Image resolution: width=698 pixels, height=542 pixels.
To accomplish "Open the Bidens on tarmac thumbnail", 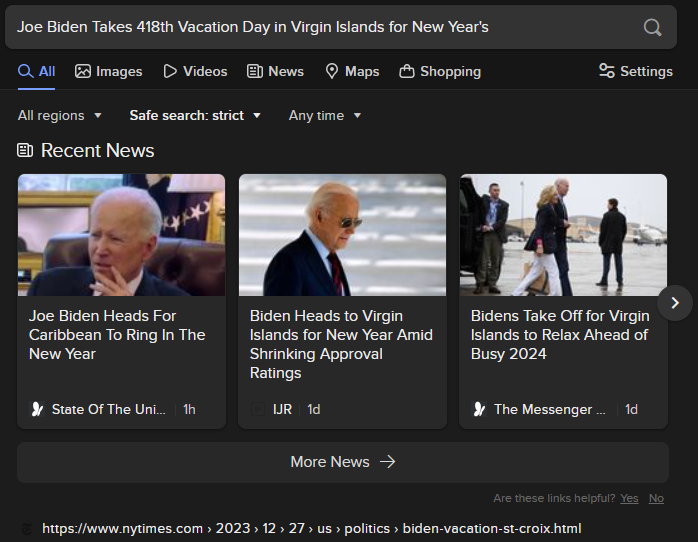I will tap(563, 235).
